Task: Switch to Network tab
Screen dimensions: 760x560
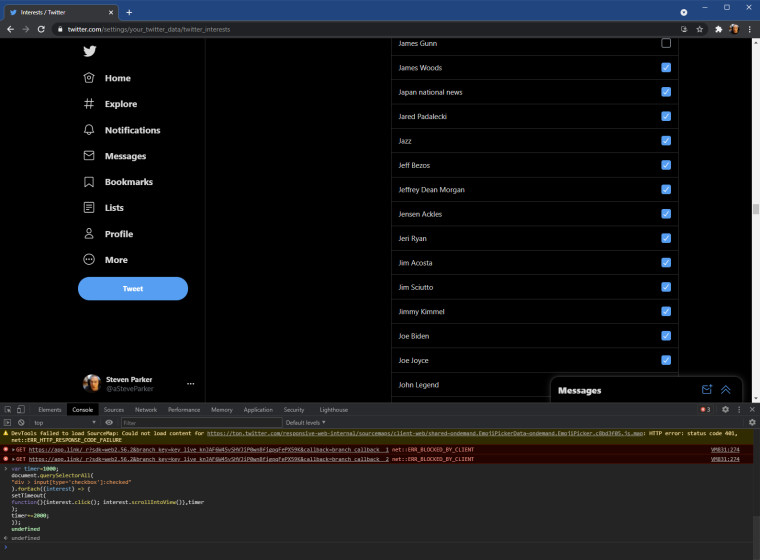Action: click(x=146, y=410)
